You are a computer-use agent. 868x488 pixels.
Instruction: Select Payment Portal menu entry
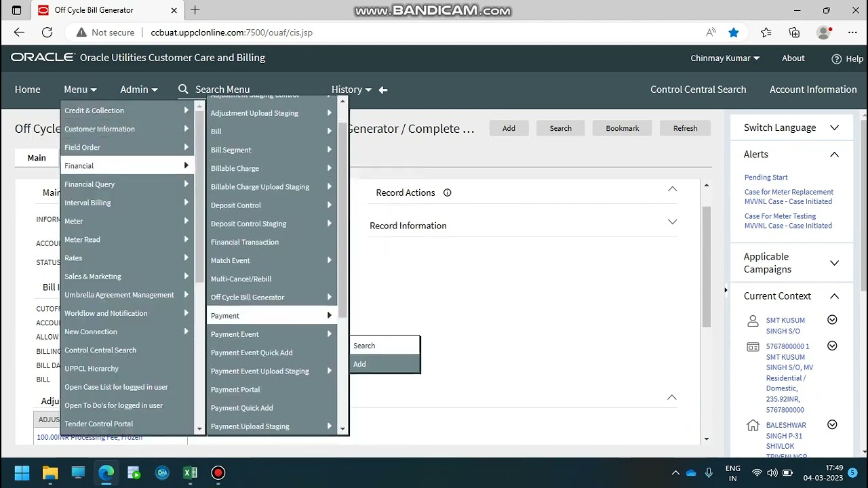point(271,389)
